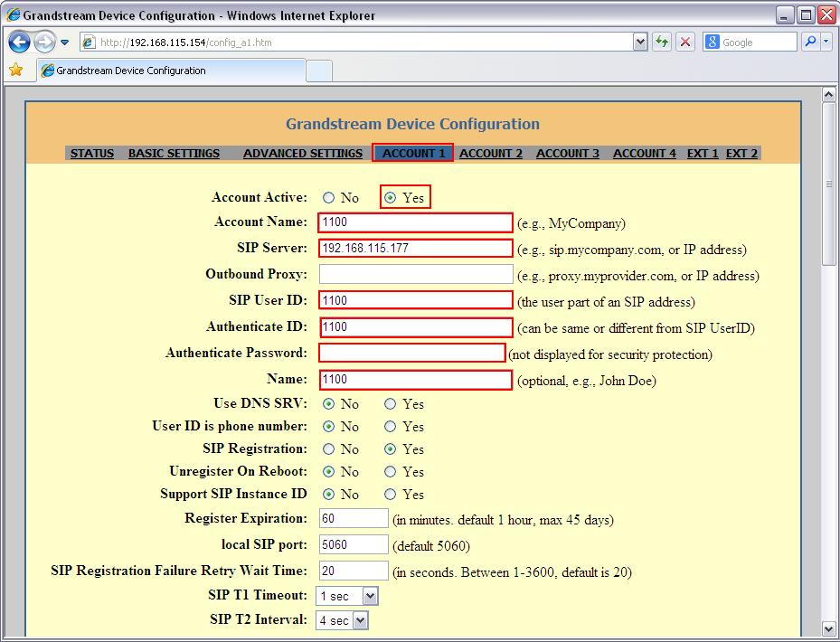Click the Authenticate Password field
The width and height of the screenshot is (840, 642).
(412, 354)
